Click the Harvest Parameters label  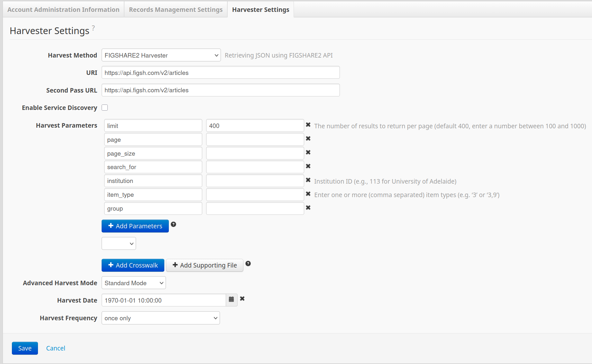click(67, 125)
